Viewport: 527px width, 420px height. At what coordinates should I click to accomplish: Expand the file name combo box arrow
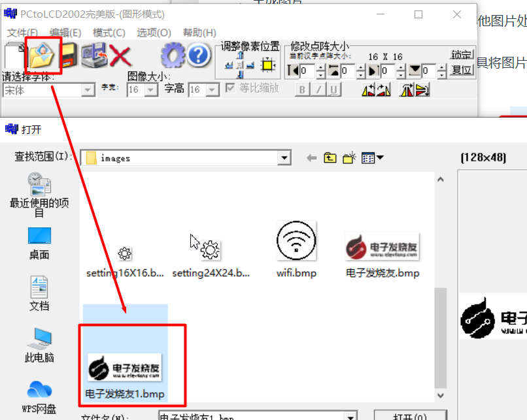tap(350, 416)
